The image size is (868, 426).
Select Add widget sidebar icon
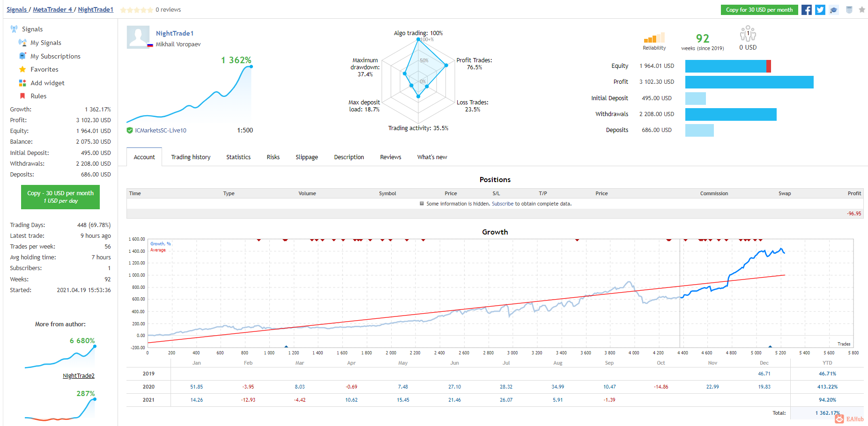point(22,83)
